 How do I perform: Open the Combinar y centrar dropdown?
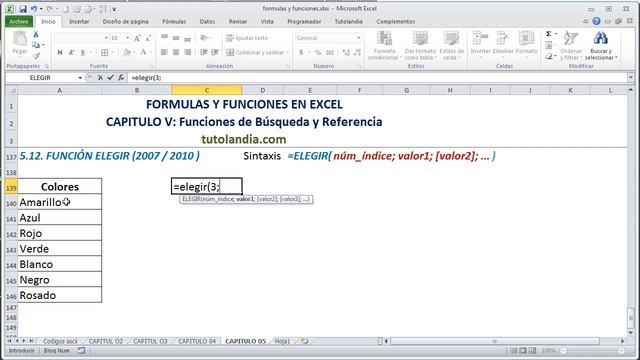pyautogui.click(x=288, y=52)
